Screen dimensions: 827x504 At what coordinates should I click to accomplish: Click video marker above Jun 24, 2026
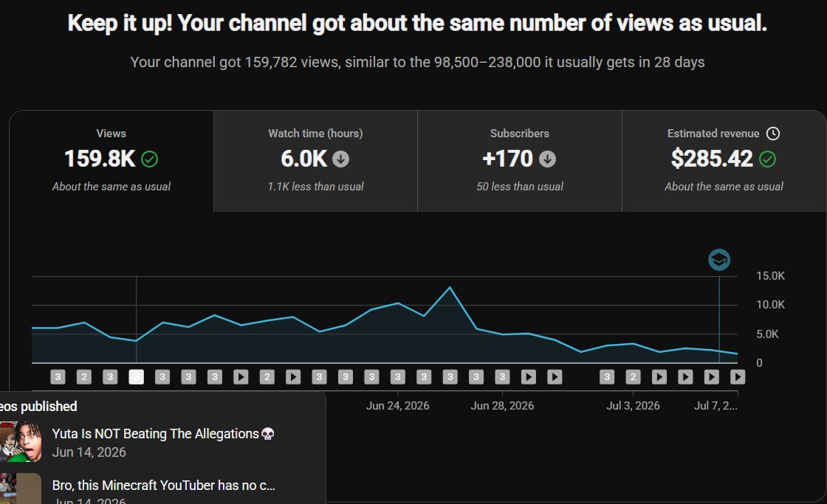tap(398, 377)
